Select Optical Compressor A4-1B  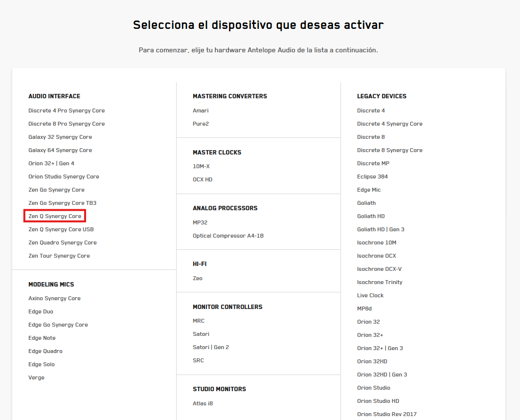[x=228, y=236]
